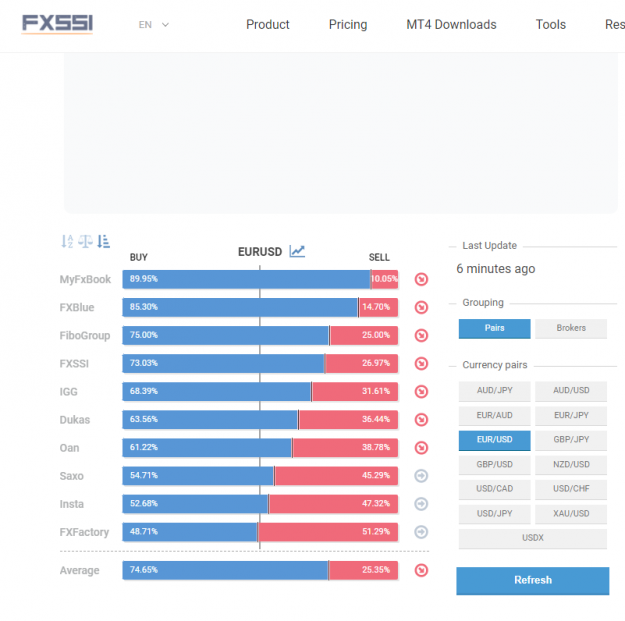Choose USD/CHF pair button

click(x=571, y=489)
